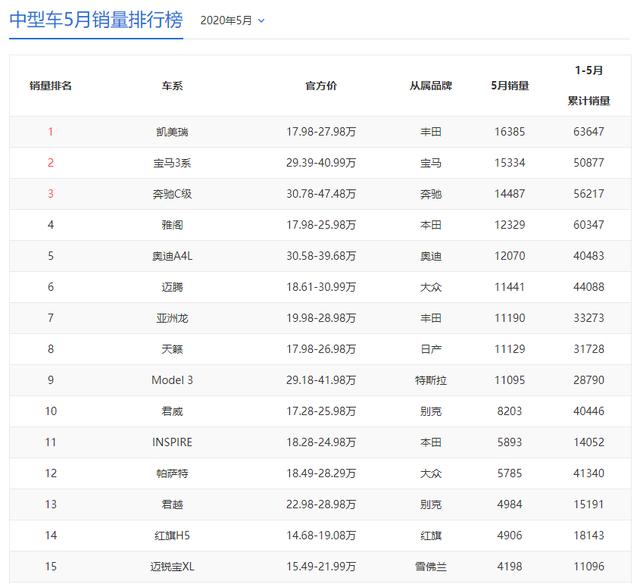Click the cumulative sales value 63647
This screenshot has height=584, width=640.
coord(589,132)
